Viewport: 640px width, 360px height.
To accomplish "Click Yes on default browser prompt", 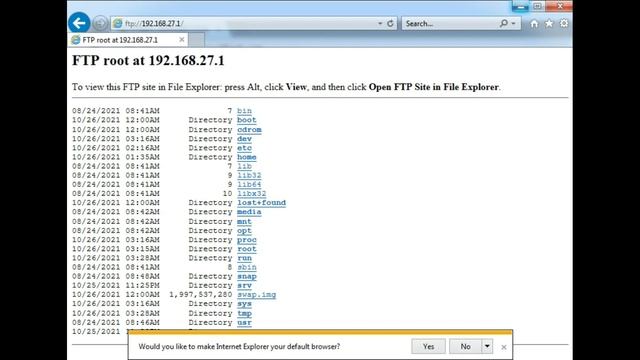I will point(428,346).
